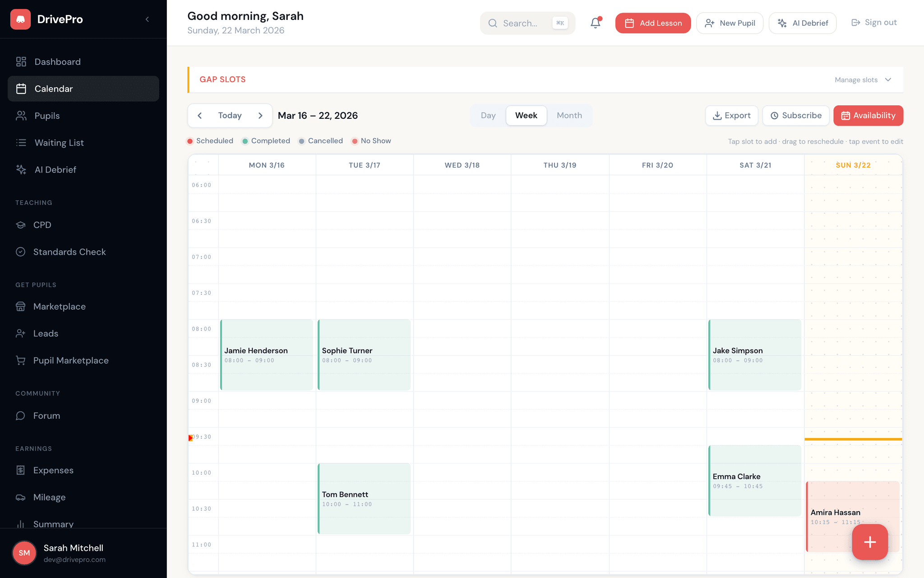Toggle the Completed lesson filter
Screen dimensions: 924x578
tap(265, 141)
